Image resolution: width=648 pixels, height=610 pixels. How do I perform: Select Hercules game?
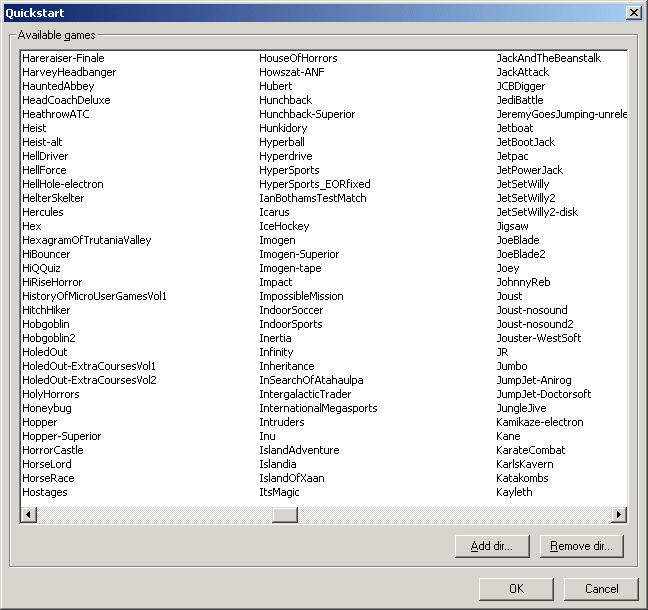(x=43, y=212)
